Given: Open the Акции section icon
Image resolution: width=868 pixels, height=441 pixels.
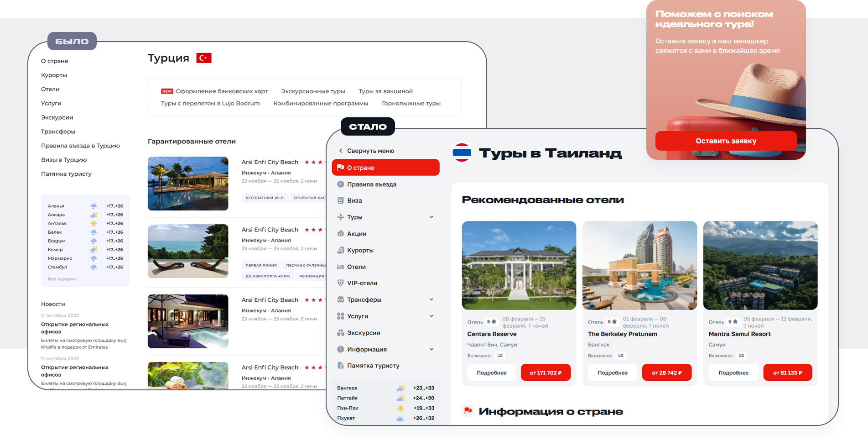Looking at the screenshot, I should tap(340, 233).
